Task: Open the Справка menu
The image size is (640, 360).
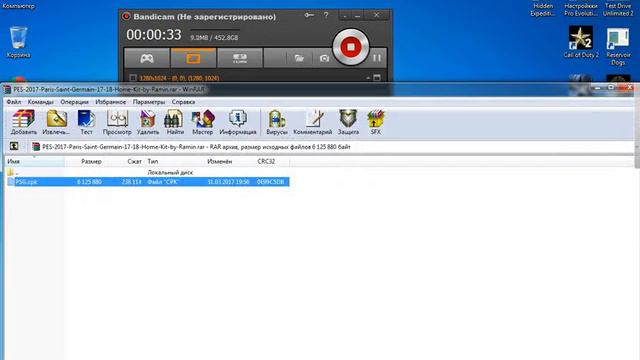Action: point(183,102)
